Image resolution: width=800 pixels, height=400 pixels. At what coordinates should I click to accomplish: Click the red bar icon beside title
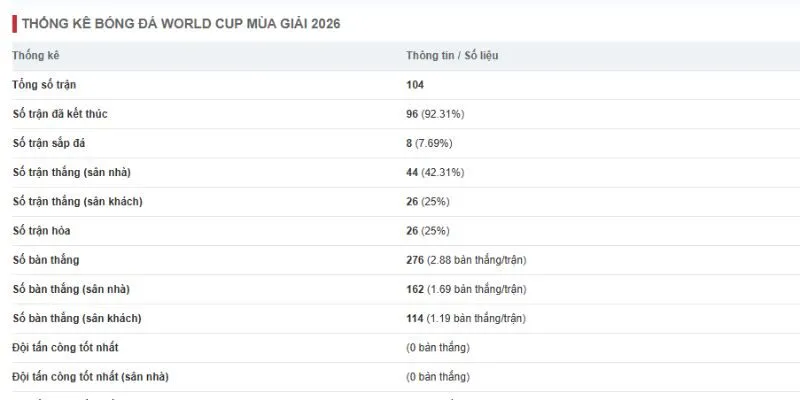(x=15, y=24)
